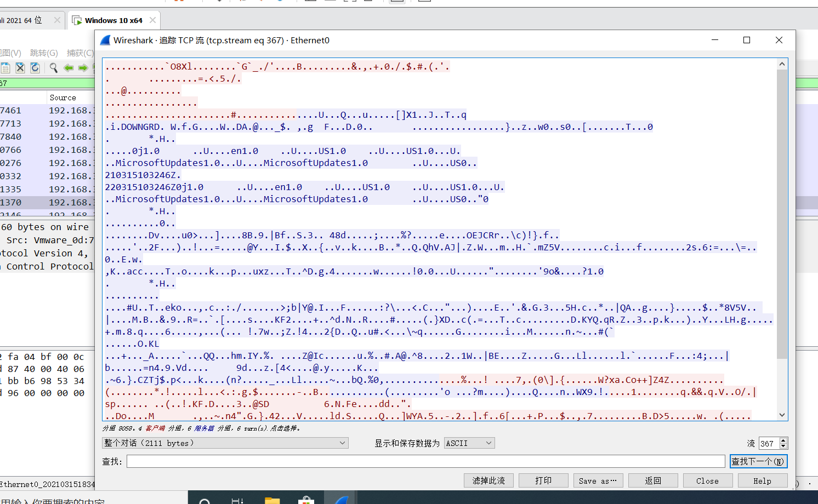The width and height of the screenshot is (818, 504).
Task: Click the '60 bytes on wire' detail line
Action: point(47,227)
